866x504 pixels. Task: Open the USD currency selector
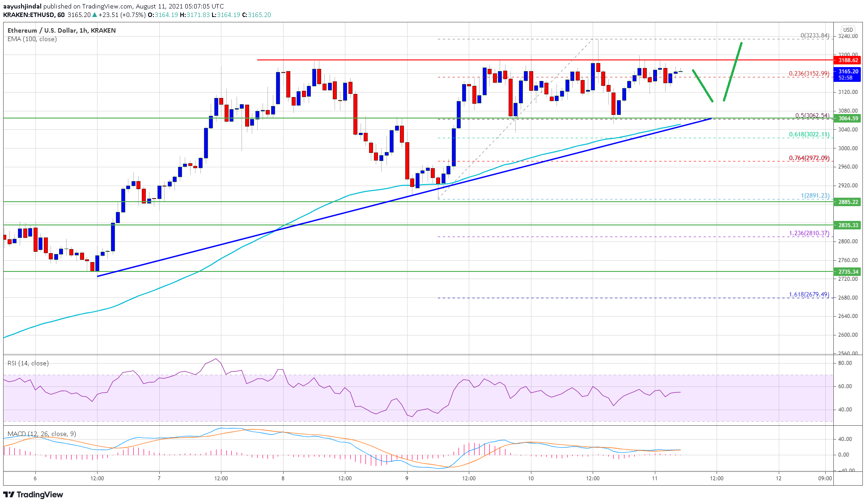(x=848, y=30)
